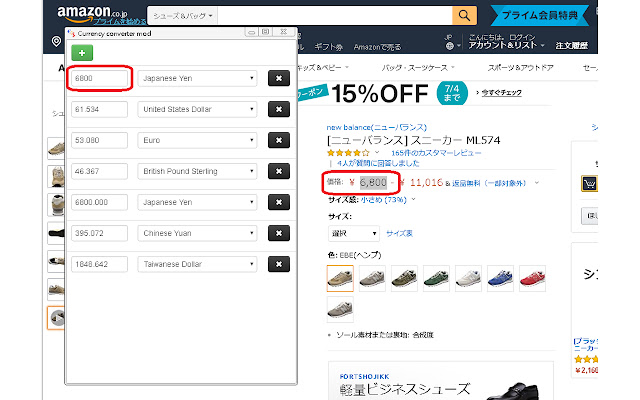The height and width of the screenshot is (400, 640).
Task: Click the black shoe thumbnail in the left strip
Action: click(x=56, y=233)
